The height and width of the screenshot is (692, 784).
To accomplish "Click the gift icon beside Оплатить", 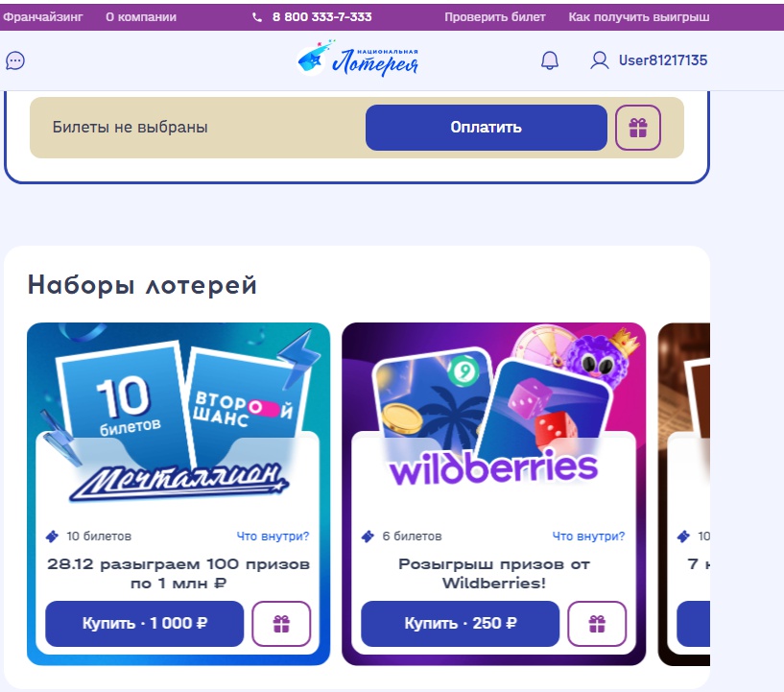I will pos(637,128).
